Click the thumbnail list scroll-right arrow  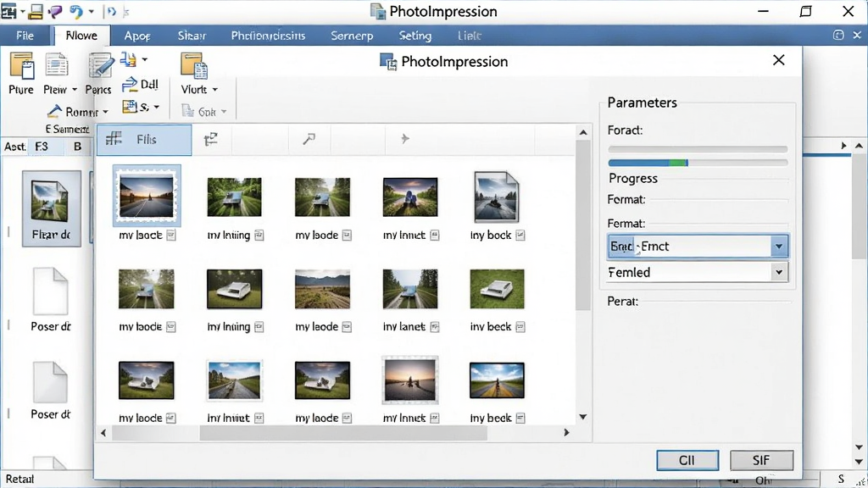pyautogui.click(x=566, y=433)
